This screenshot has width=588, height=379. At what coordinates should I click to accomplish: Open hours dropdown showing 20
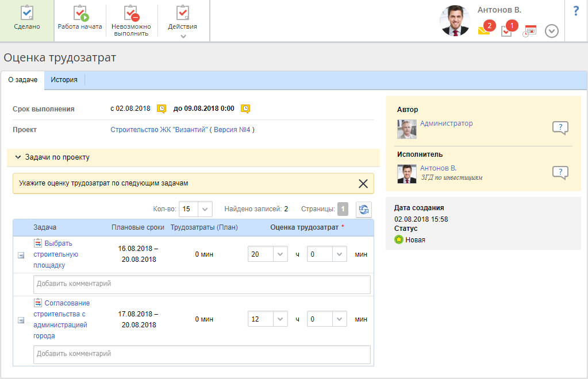coord(279,254)
